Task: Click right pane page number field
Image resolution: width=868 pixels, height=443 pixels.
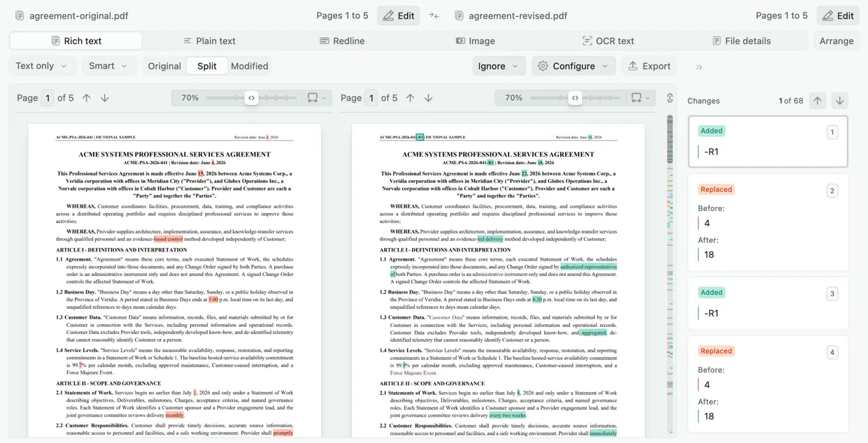Action: click(371, 98)
